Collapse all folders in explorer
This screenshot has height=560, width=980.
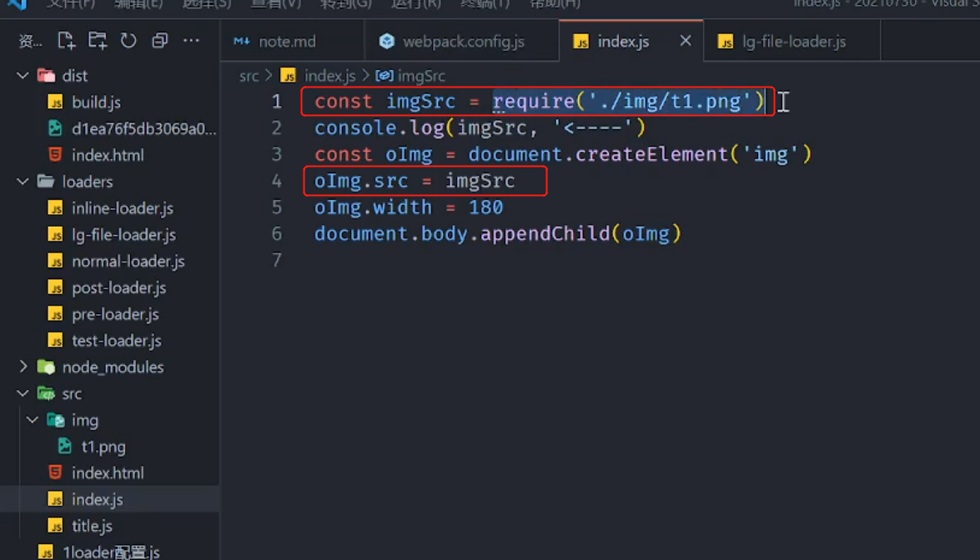pos(159,41)
